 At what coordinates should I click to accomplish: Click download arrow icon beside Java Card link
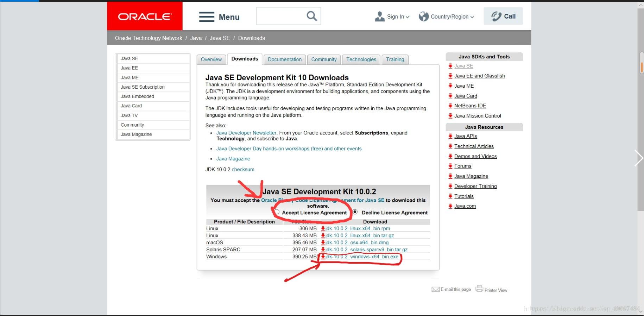coord(450,96)
